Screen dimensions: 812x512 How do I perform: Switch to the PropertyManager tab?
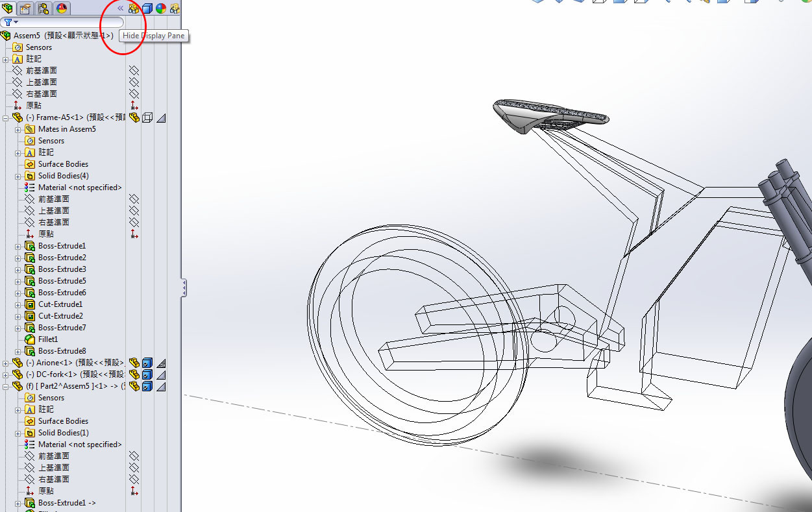(x=25, y=8)
